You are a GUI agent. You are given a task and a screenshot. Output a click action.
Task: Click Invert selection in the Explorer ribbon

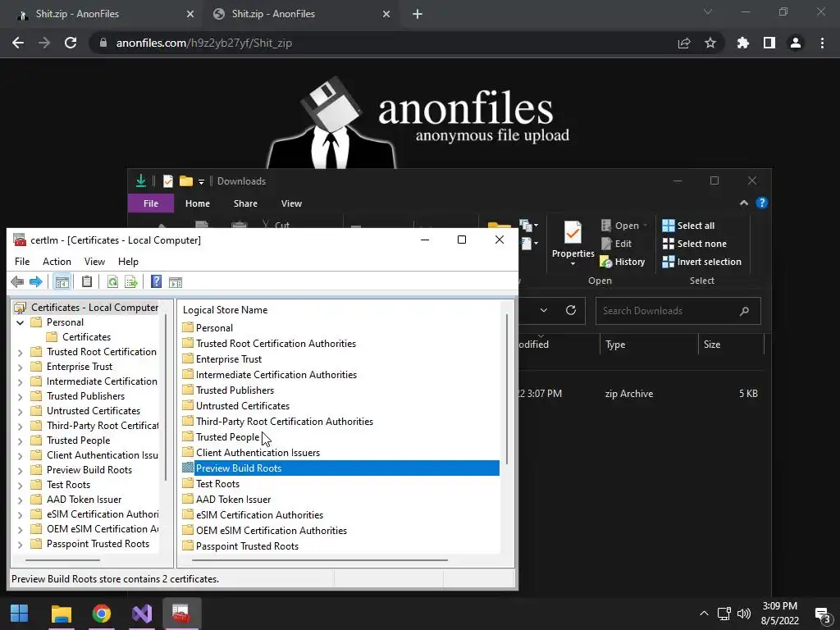pyautogui.click(x=702, y=262)
